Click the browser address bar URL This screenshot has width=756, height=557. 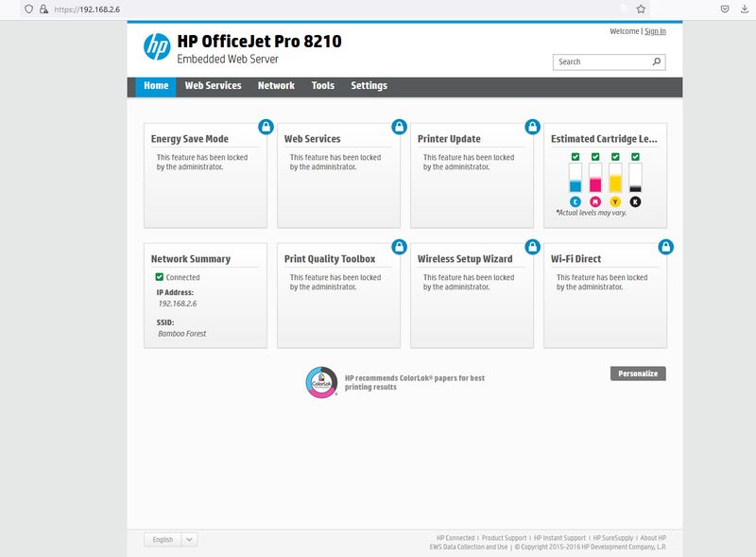click(x=87, y=9)
